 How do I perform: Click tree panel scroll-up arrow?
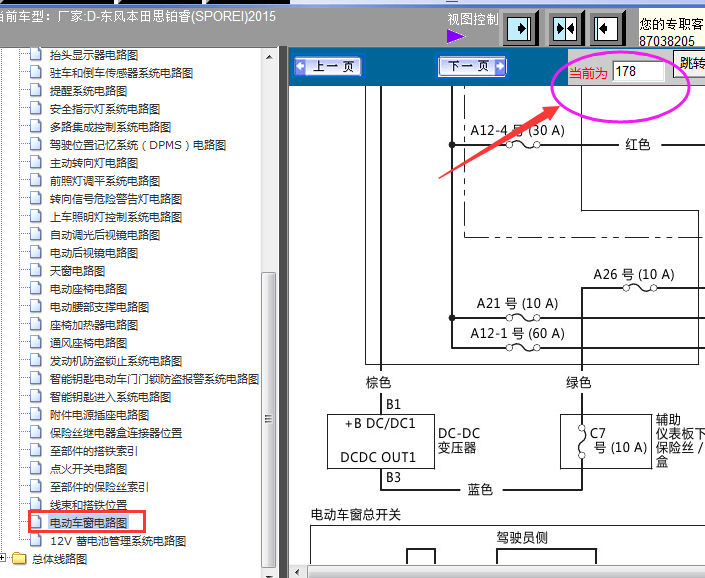click(269, 57)
